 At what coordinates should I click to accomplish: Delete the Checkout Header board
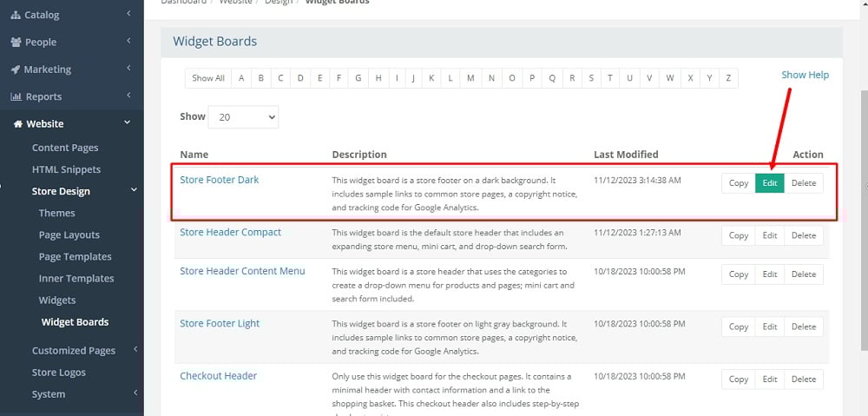tap(804, 380)
